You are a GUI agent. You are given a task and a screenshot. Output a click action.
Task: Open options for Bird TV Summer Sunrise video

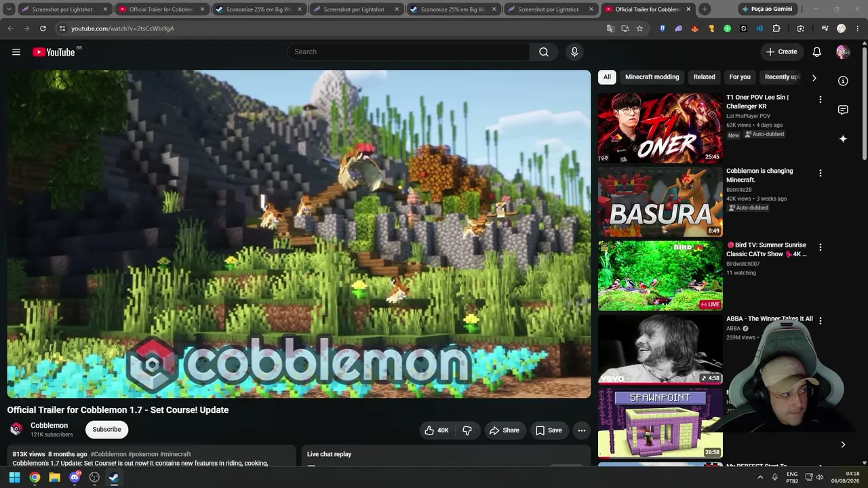(820, 247)
